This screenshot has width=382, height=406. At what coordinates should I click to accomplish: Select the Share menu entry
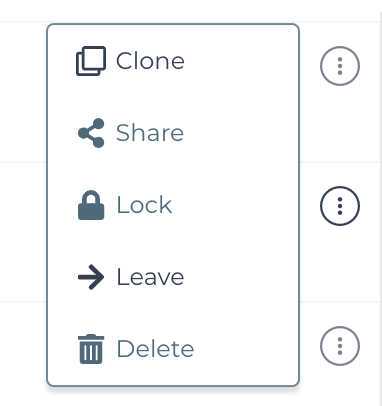coord(173,133)
